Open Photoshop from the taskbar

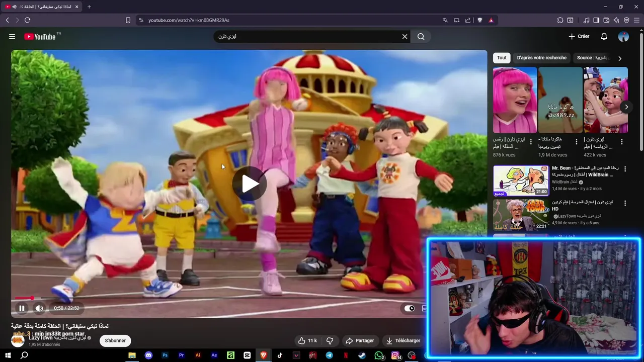tap(165, 355)
